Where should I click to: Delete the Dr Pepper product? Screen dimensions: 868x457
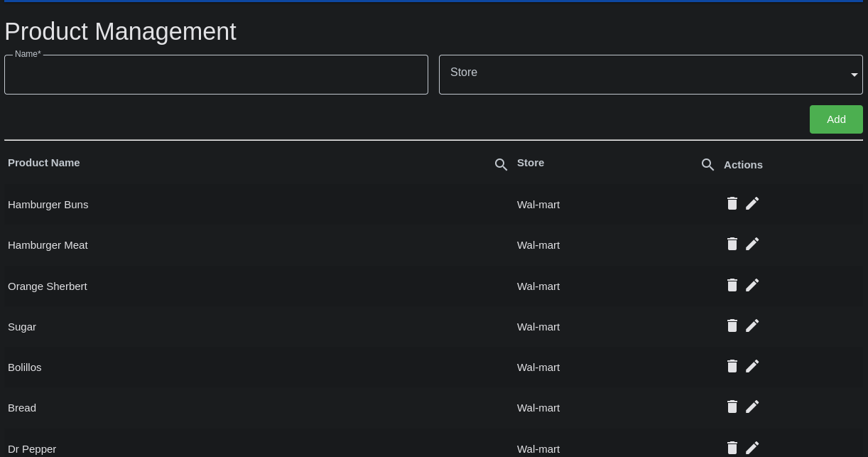pyautogui.click(x=732, y=448)
